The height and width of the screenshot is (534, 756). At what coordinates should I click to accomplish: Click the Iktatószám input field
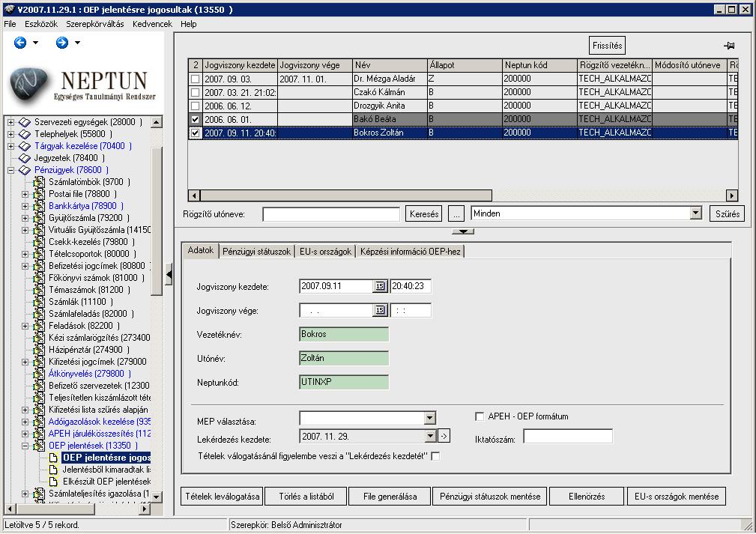click(568, 437)
